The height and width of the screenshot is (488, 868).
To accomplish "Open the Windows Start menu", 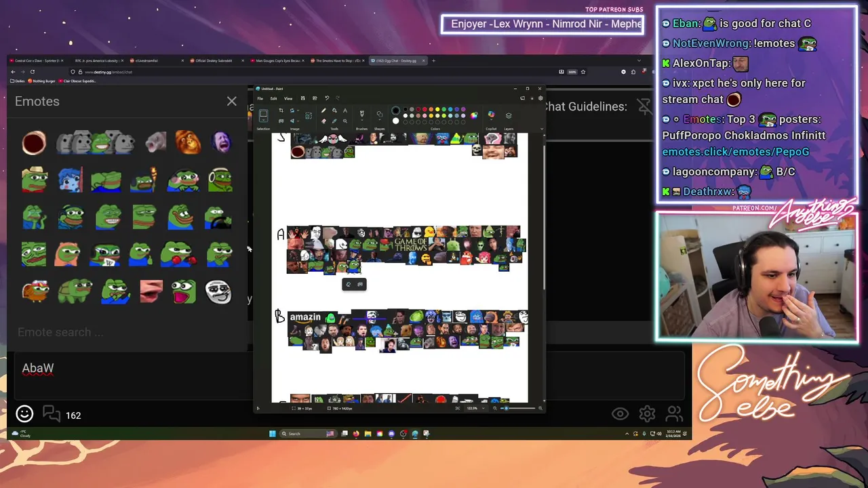I will pyautogui.click(x=273, y=434).
